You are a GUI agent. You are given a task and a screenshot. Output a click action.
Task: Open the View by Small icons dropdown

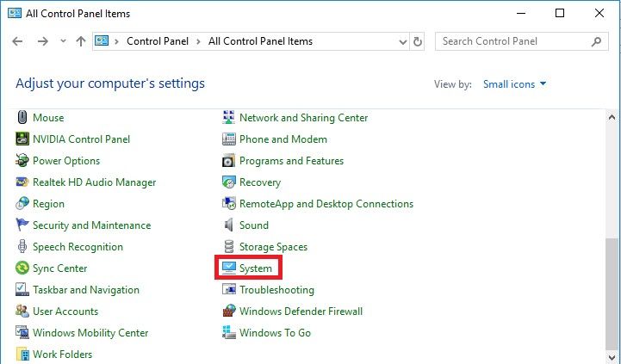(514, 84)
